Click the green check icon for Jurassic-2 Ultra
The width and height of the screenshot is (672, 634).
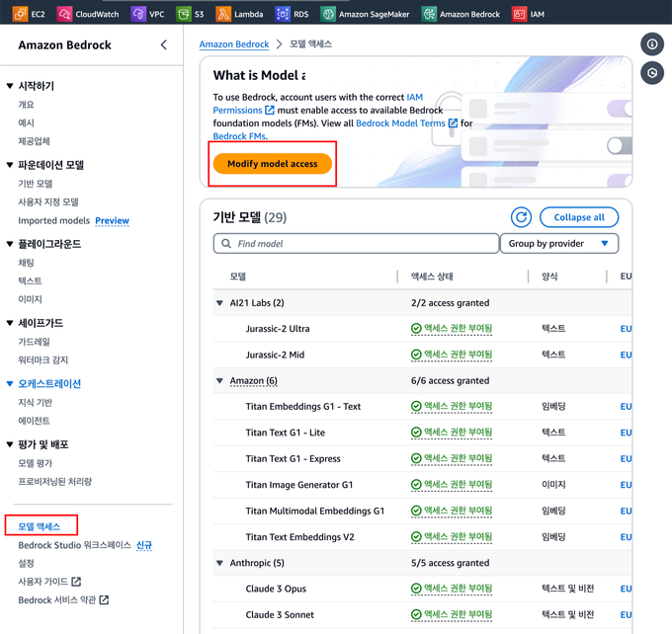(x=416, y=329)
